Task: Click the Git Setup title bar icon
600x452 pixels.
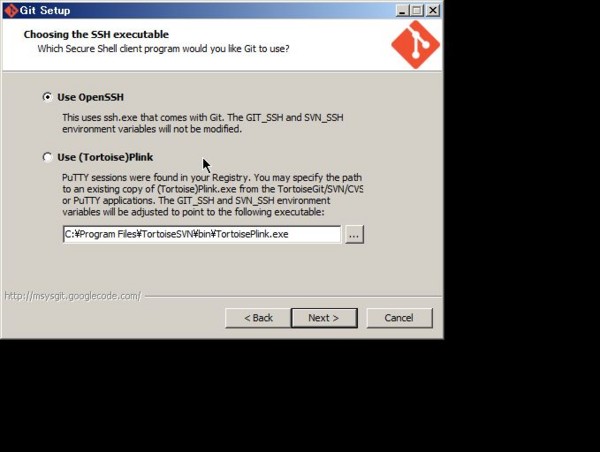Action: point(11,10)
